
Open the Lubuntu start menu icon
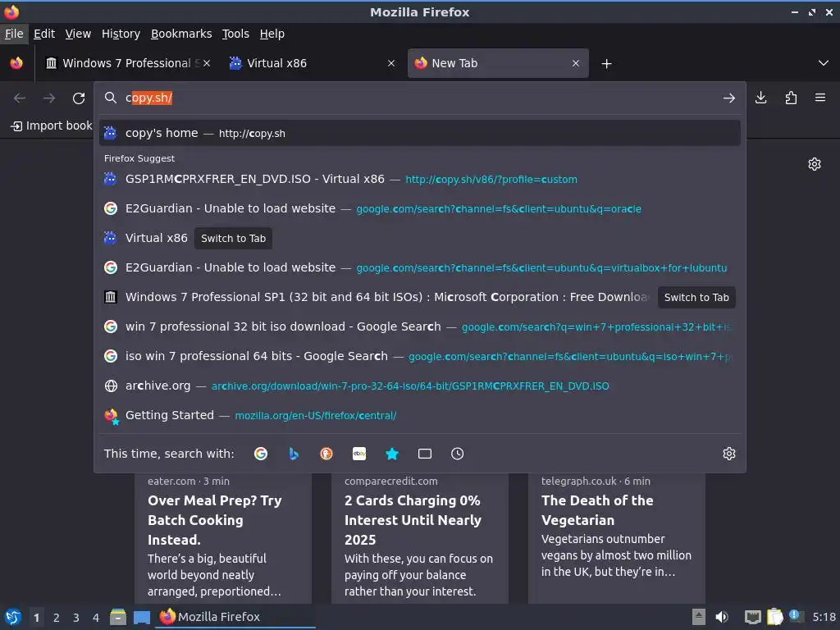[x=13, y=617]
